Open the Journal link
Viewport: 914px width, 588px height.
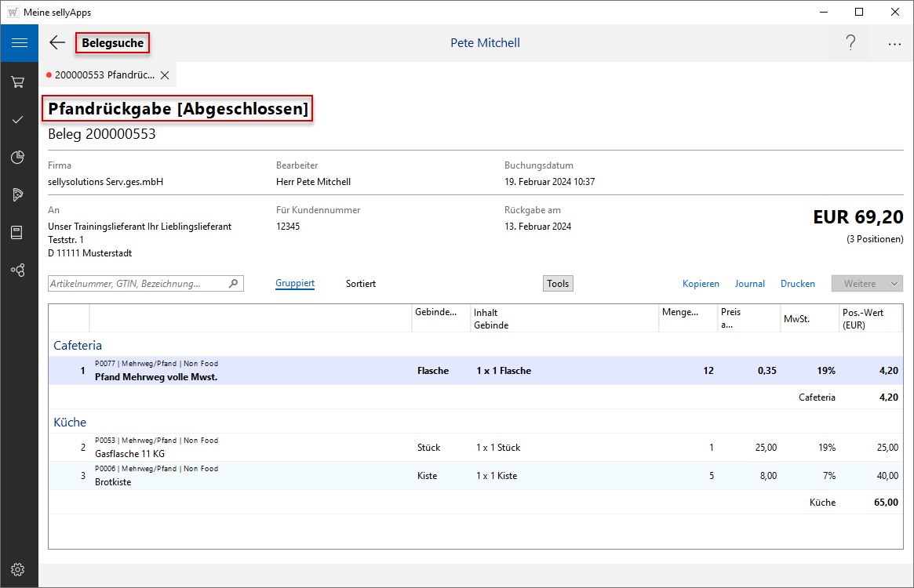coord(750,284)
